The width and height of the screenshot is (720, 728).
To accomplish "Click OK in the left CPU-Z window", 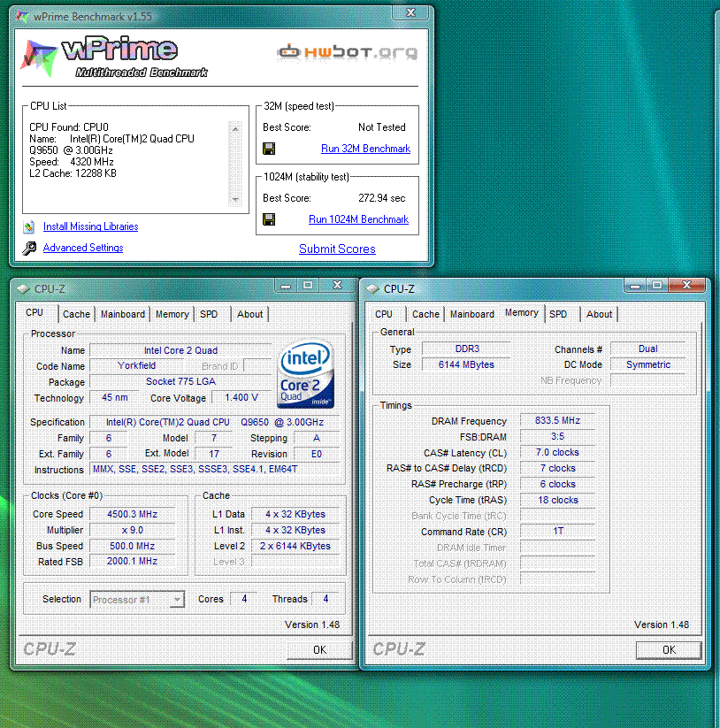I will point(319,650).
